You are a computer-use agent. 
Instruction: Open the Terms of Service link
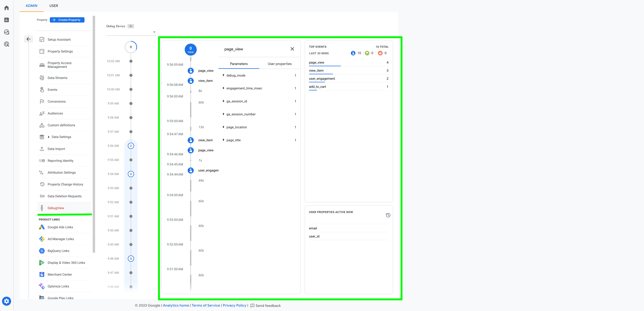tap(206, 305)
